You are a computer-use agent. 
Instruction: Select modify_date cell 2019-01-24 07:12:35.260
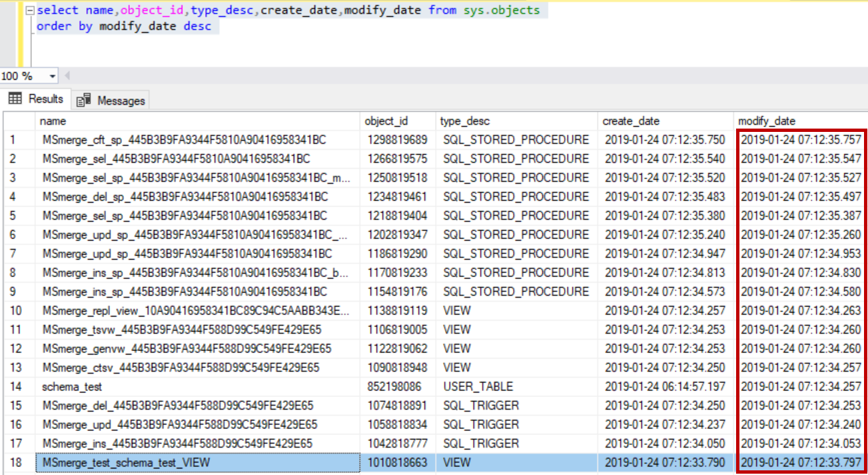[x=801, y=235]
